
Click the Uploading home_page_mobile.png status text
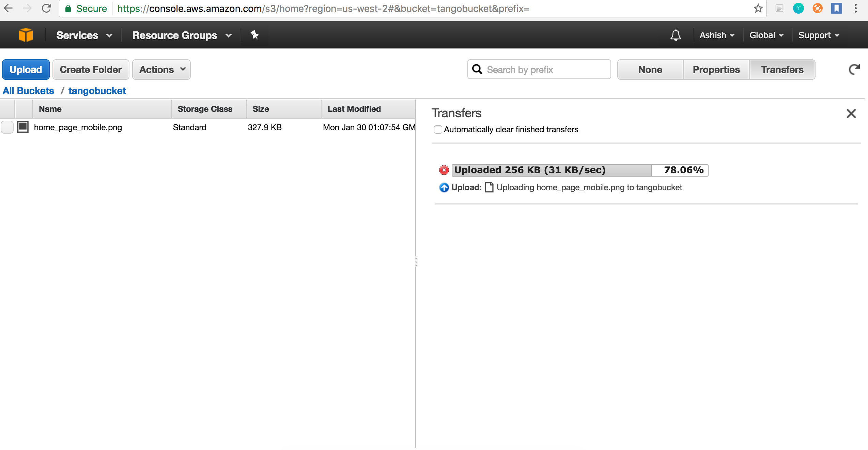(x=589, y=187)
